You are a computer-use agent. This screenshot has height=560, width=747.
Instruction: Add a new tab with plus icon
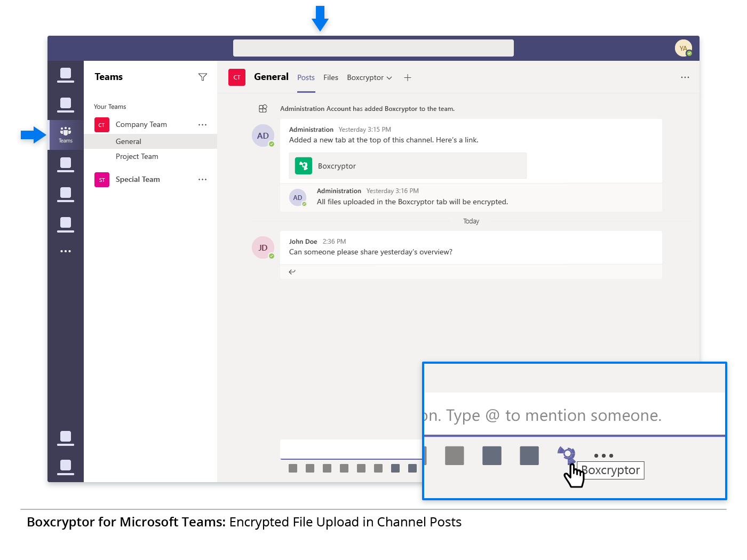[x=408, y=78]
